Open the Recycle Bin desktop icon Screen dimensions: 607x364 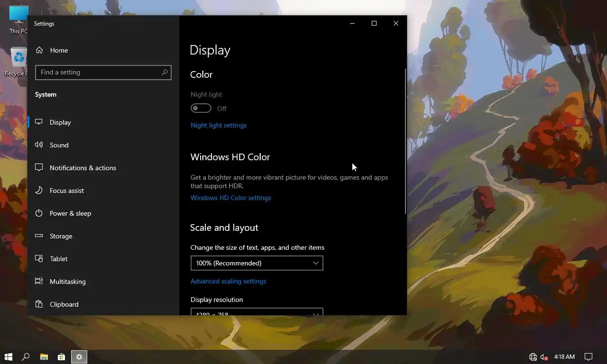(x=17, y=62)
